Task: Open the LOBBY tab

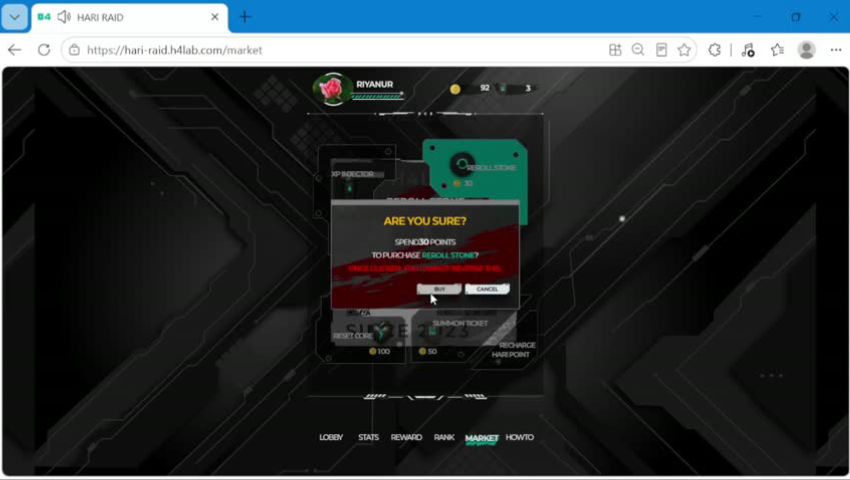Action: tap(331, 437)
